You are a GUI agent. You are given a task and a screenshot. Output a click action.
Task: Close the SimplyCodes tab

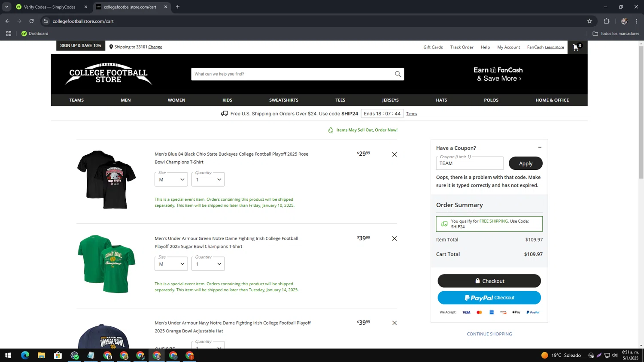(x=86, y=7)
